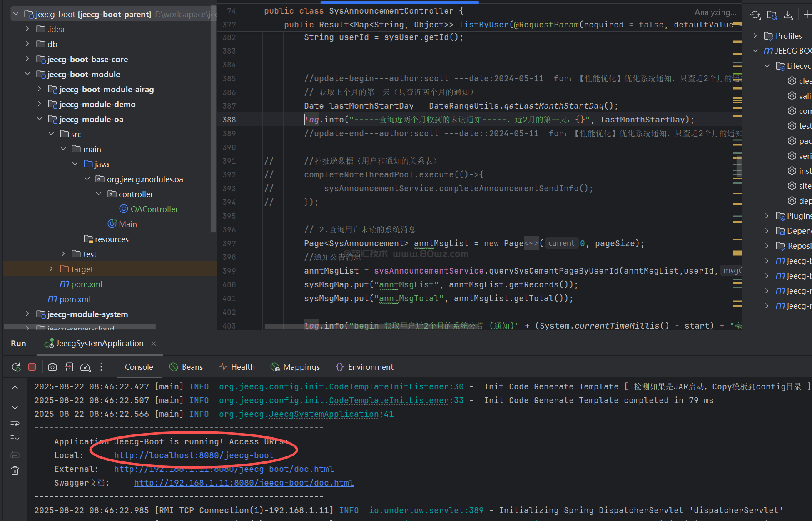This screenshot has width=812, height=521.
Task: Toggle scroll to end in console
Action: click(x=15, y=438)
